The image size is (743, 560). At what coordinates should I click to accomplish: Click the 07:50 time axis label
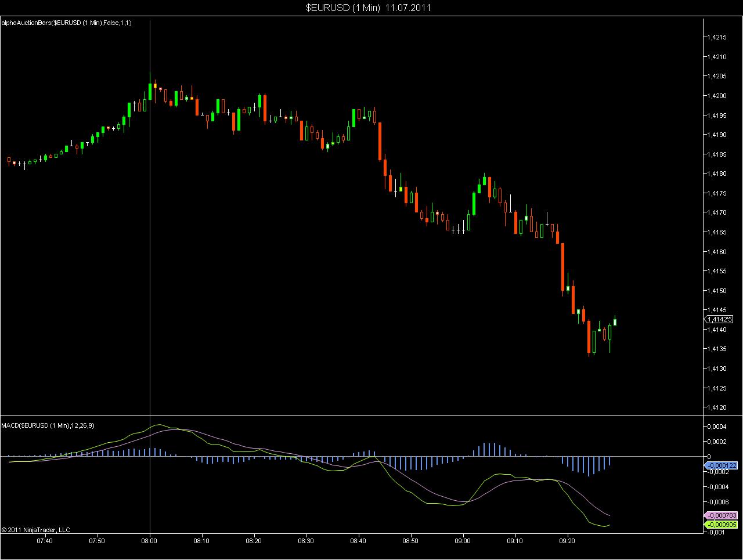click(97, 541)
